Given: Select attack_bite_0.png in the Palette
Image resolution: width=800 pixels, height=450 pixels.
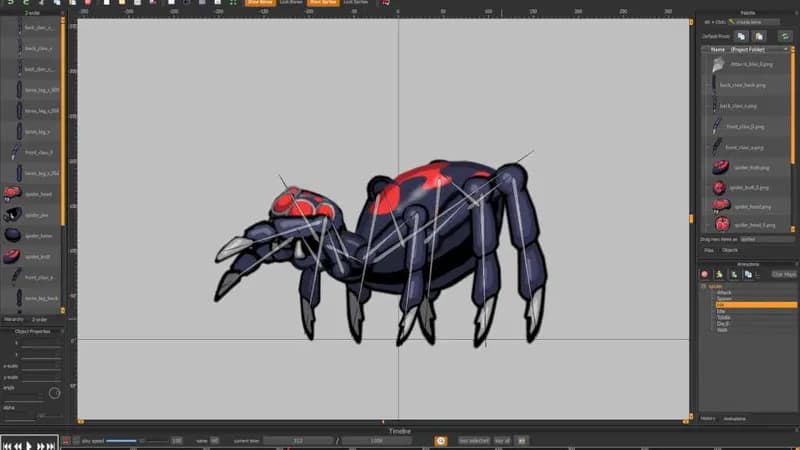Looking at the screenshot, I should [747, 64].
